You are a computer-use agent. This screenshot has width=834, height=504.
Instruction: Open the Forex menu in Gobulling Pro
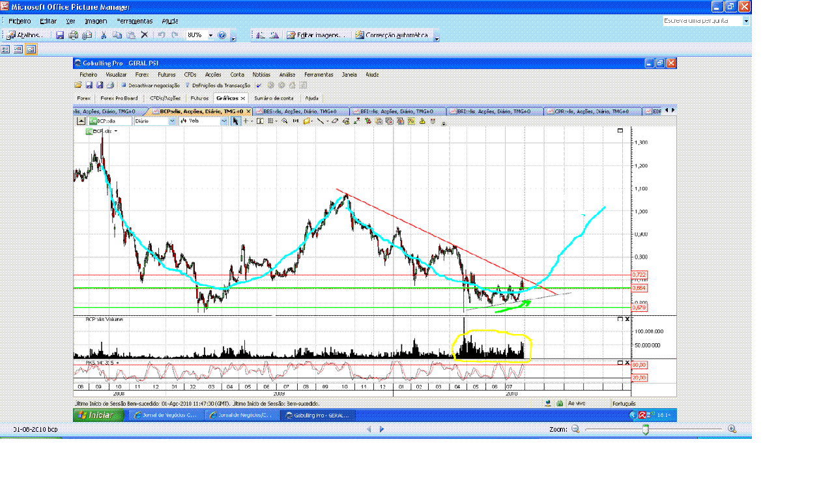pyautogui.click(x=142, y=75)
